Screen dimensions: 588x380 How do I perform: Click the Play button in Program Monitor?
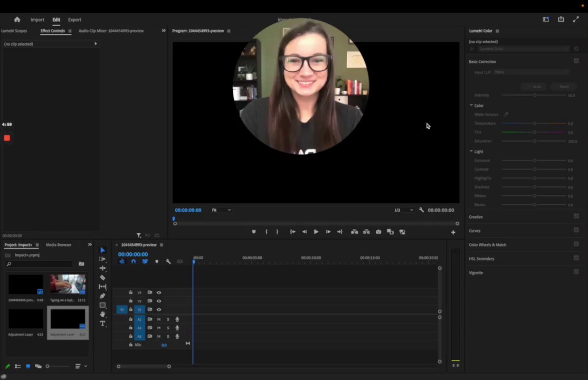tap(316, 232)
